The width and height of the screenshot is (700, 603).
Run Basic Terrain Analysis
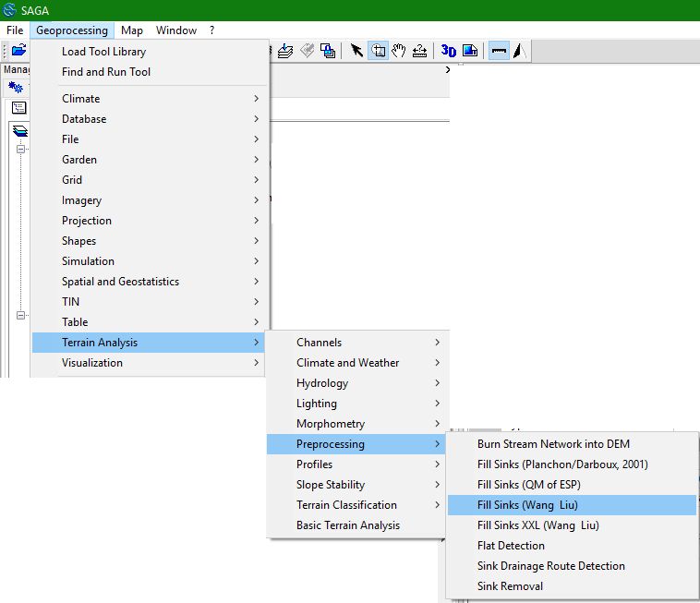(357, 525)
